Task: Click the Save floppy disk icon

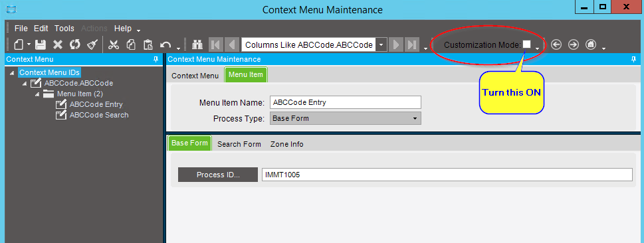Action: click(x=41, y=44)
